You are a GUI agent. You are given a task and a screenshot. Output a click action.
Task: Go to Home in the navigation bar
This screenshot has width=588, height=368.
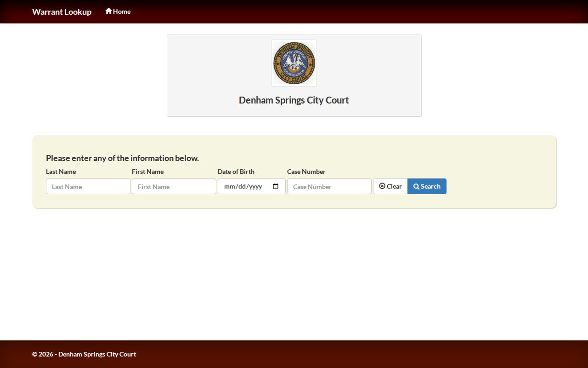(118, 11)
